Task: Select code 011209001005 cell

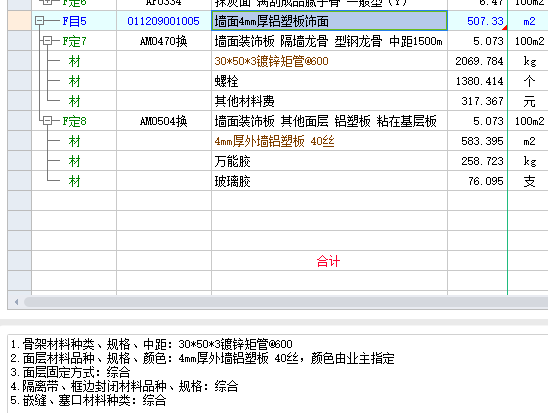Action: [x=164, y=21]
